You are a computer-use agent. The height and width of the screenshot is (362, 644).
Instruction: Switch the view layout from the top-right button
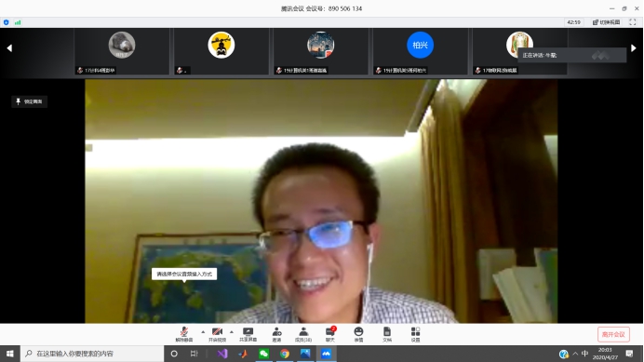pyautogui.click(x=606, y=22)
